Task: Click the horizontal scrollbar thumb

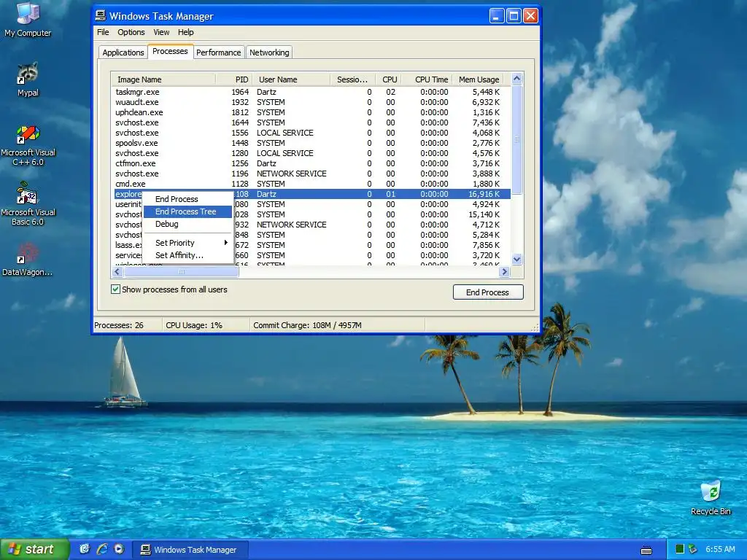Action: pos(181,272)
